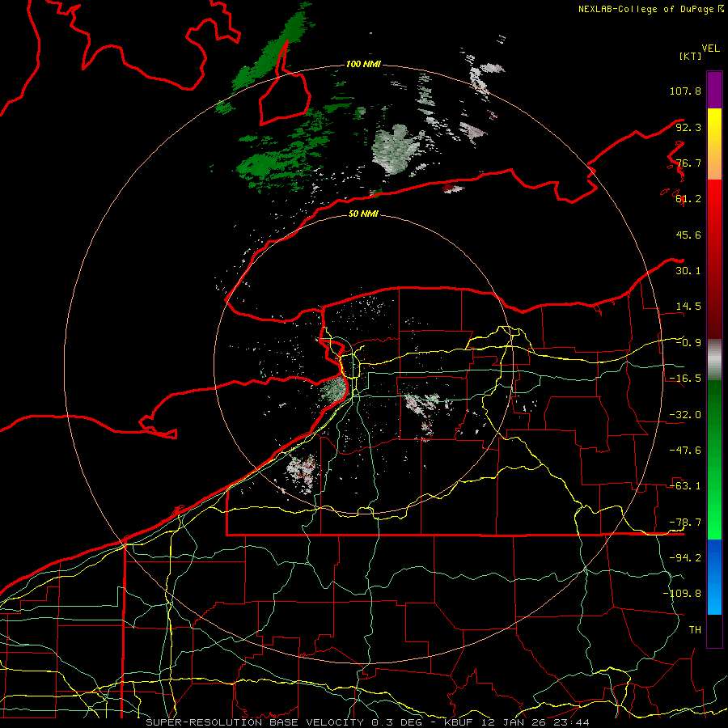728x728 pixels.
Task: Click the 100 NMI range ring label
Action: click(x=363, y=64)
